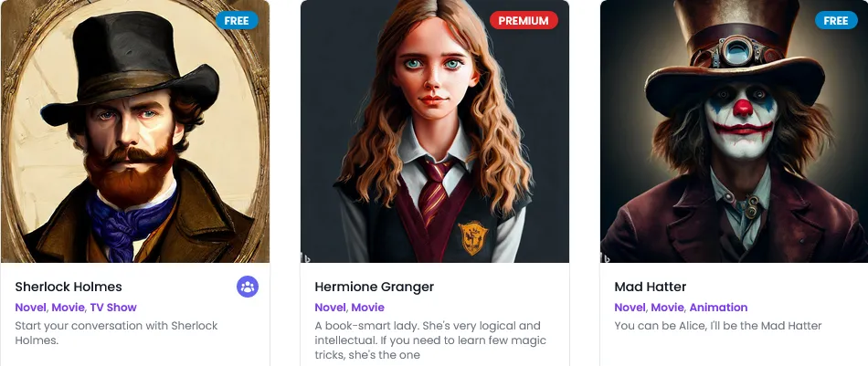Click the group chat icon on Sherlock Holmes card
The height and width of the screenshot is (366, 868).
[248, 287]
